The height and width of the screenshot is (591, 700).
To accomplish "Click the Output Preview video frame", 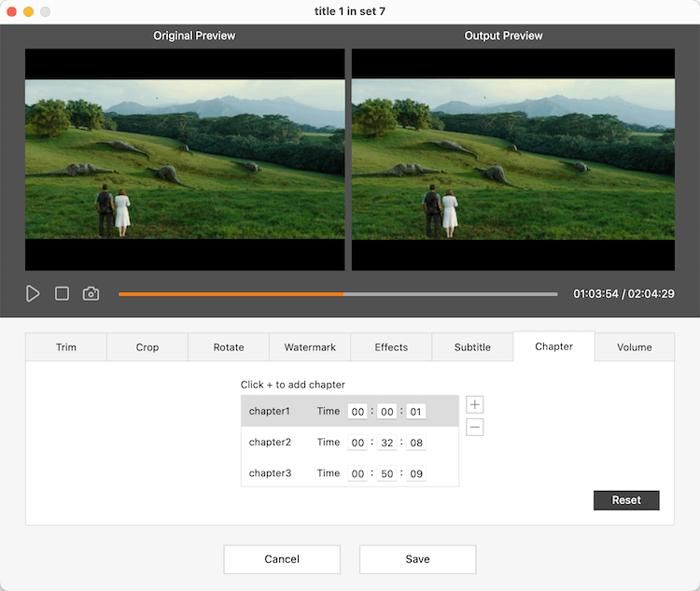I will coord(513,160).
